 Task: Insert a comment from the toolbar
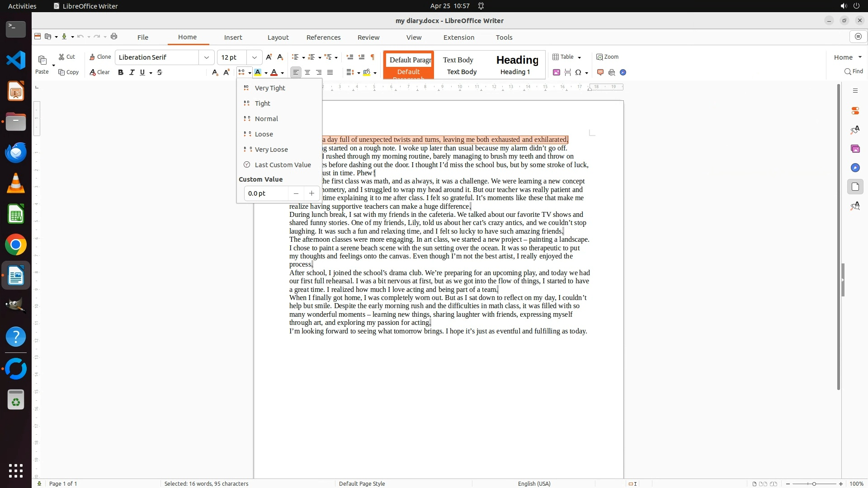(600, 72)
